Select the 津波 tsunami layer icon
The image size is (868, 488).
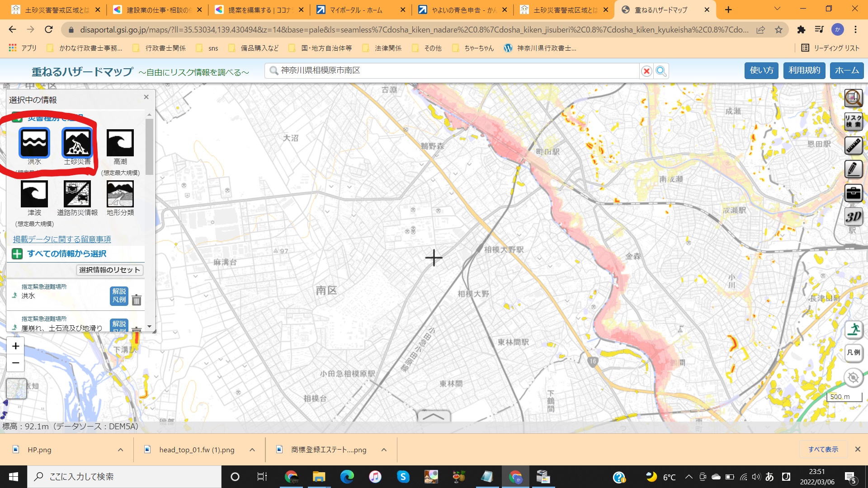34,194
